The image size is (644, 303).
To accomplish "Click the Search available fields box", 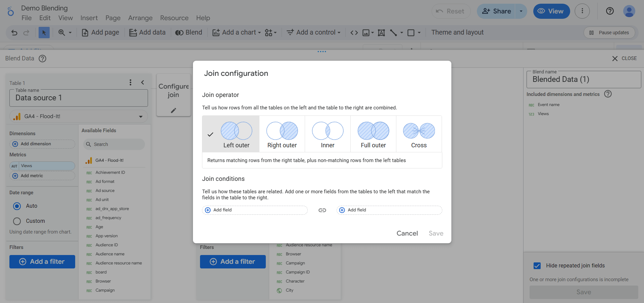I will (114, 144).
